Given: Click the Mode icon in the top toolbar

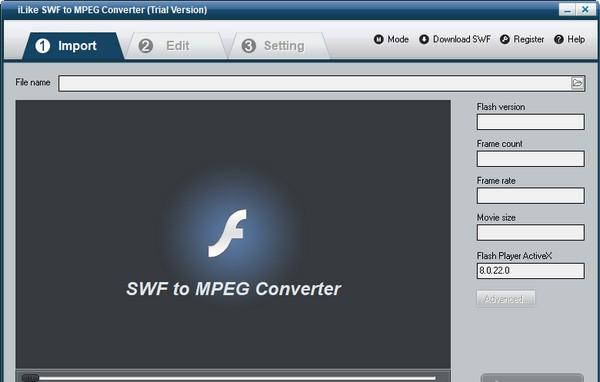Looking at the screenshot, I should pos(378,39).
